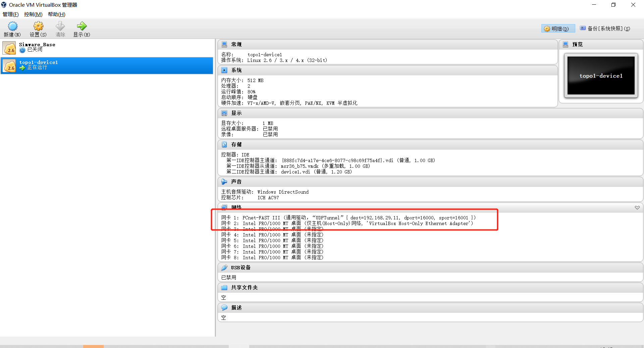Select the running topo1-device1 machine

(107, 66)
